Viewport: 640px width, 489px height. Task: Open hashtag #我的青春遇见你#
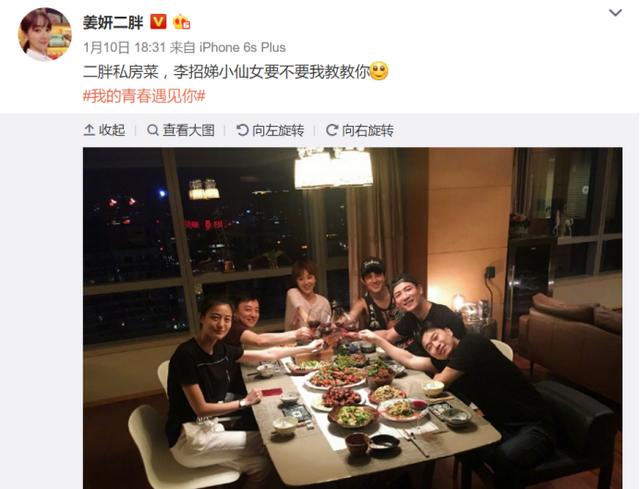144,96
